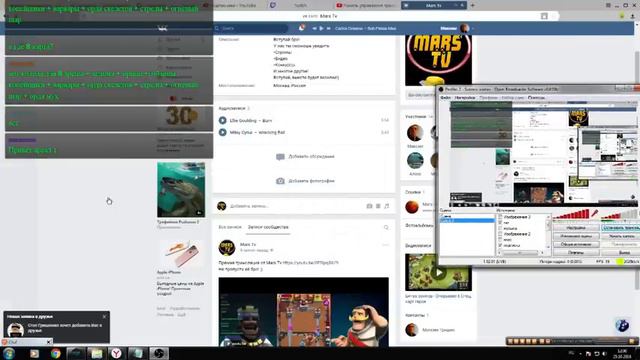The image size is (640, 360).
Task: Close the Chat bar at the bottom left
Action: click(49, 342)
